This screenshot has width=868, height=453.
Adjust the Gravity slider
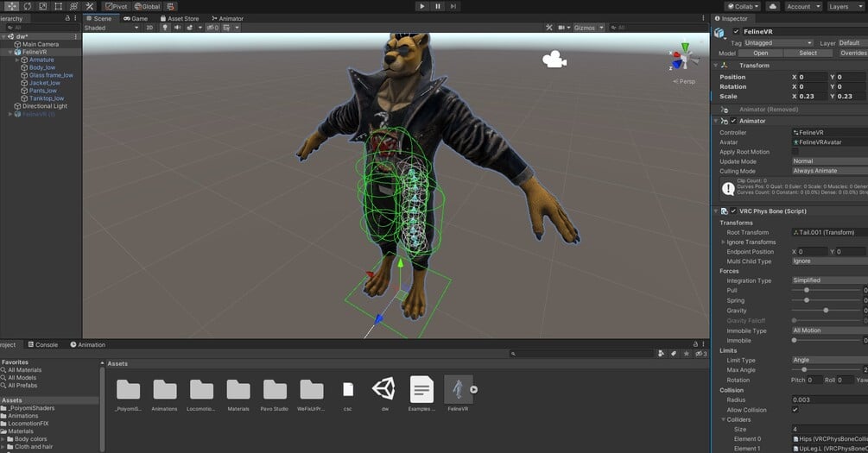pos(826,311)
